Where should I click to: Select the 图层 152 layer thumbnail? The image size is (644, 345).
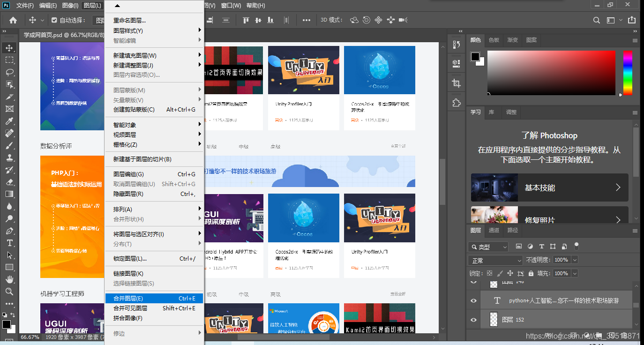tap(494, 320)
